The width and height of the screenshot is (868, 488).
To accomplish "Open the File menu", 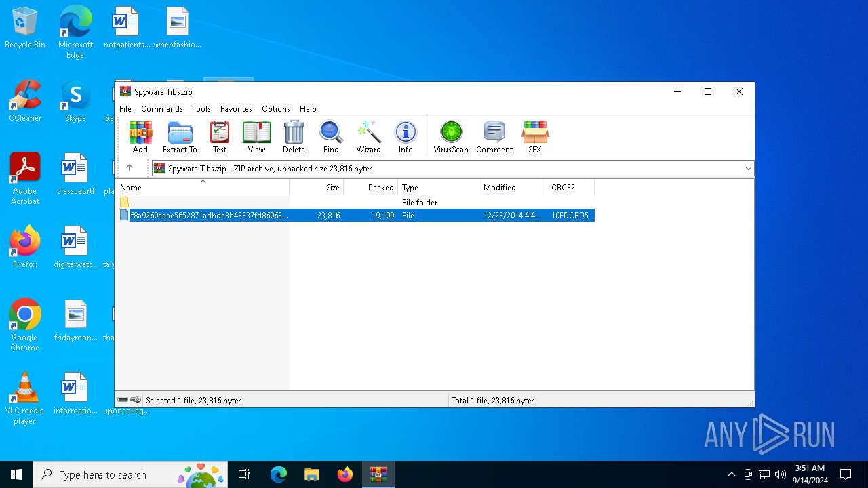I will (125, 109).
